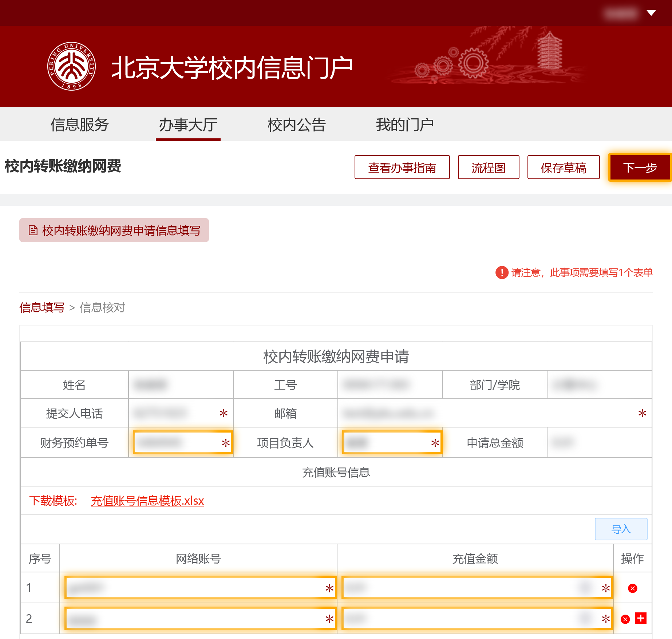
Task: Delete row 2 with red X icon
Action: [x=625, y=619]
